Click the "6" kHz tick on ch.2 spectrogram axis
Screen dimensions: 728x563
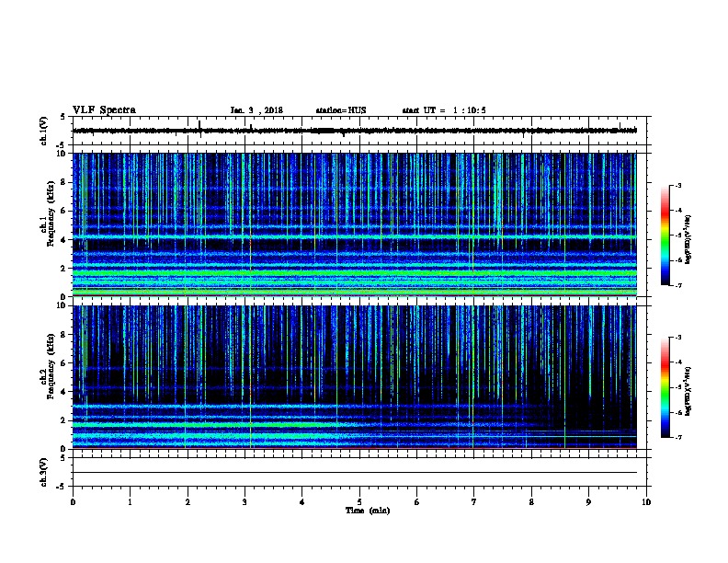coord(64,363)
